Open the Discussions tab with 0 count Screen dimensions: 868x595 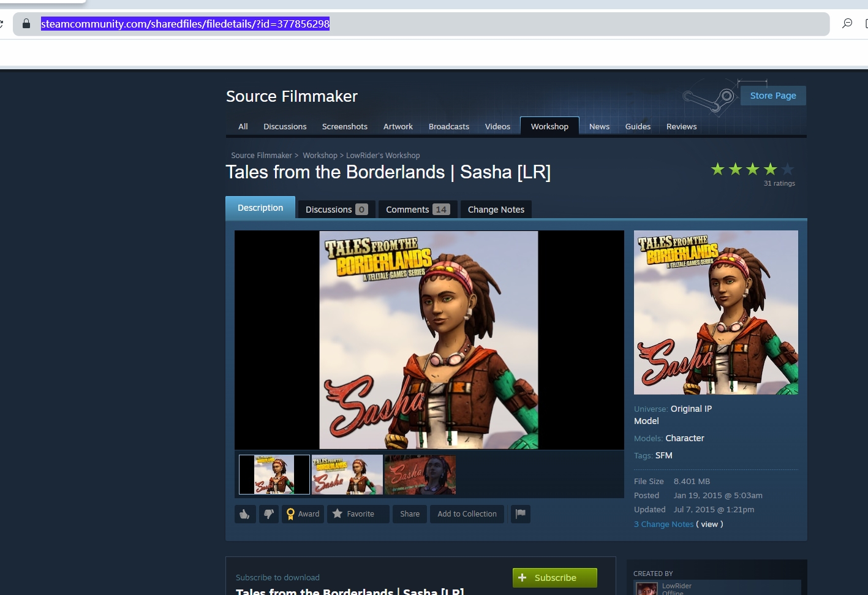336,210
